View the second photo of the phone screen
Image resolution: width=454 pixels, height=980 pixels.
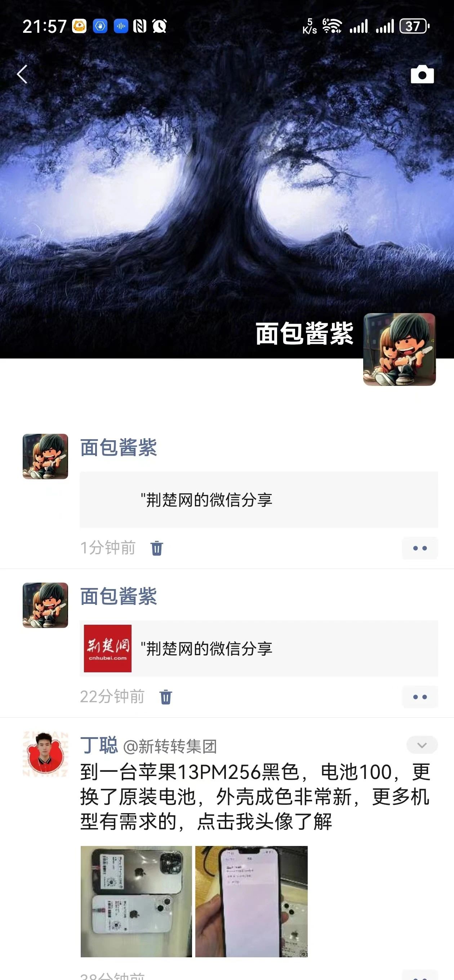251,901
